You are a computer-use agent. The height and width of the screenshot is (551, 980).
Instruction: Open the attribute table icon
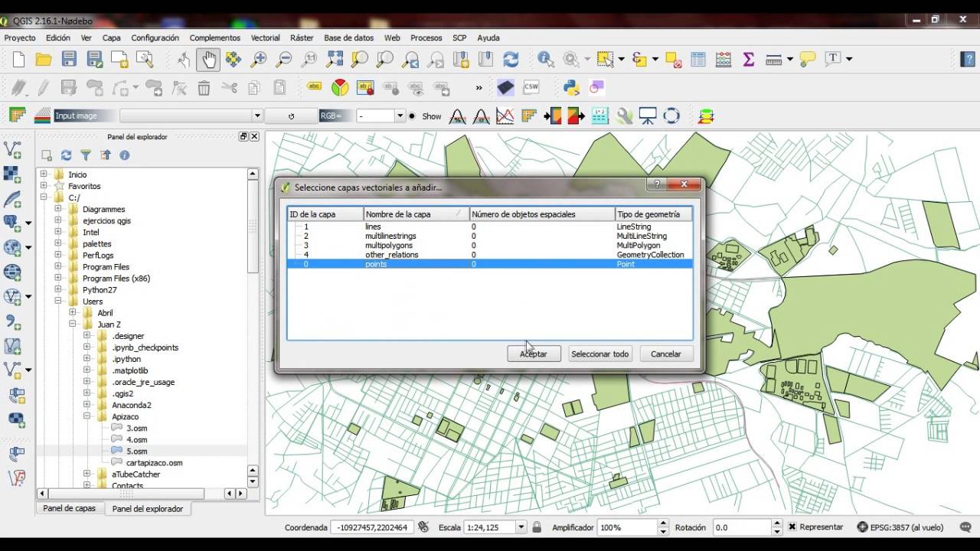(x=698, y=59)
